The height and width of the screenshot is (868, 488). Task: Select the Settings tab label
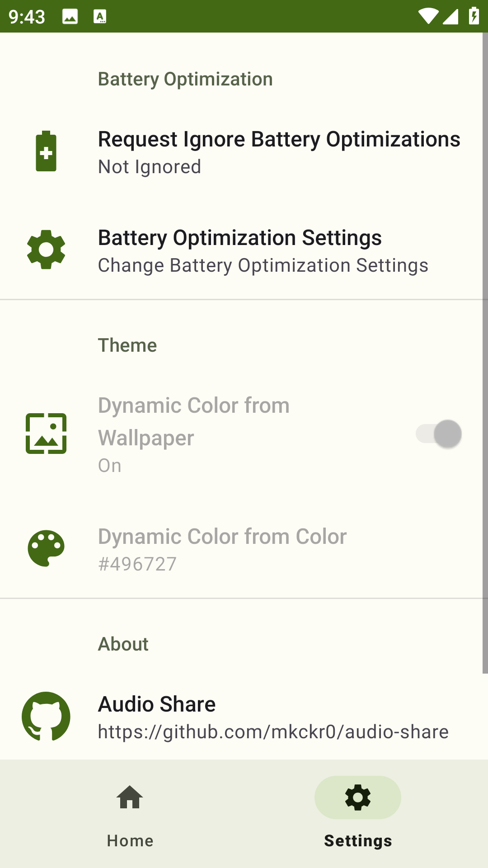(358, 841)
